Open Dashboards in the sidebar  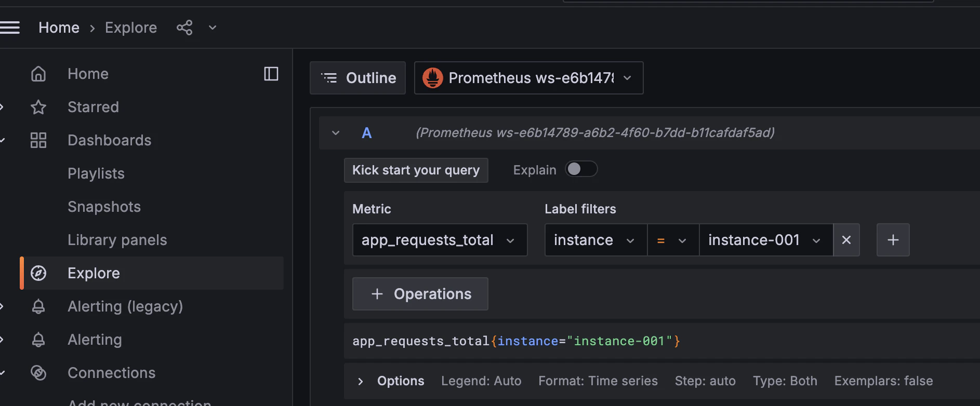click(x=109, y=140)
